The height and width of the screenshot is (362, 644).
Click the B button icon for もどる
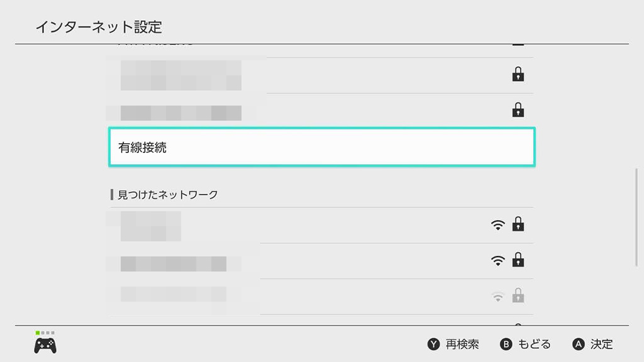tap(506, 344)
